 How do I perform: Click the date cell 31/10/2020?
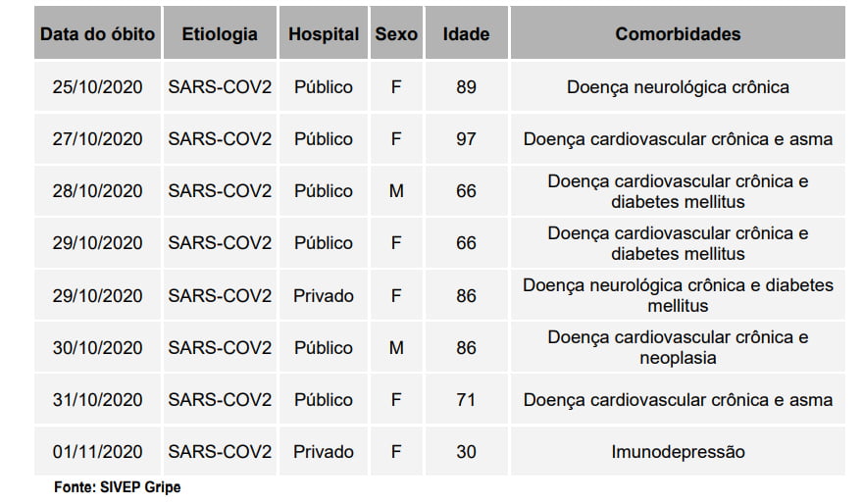pos(97,400)
